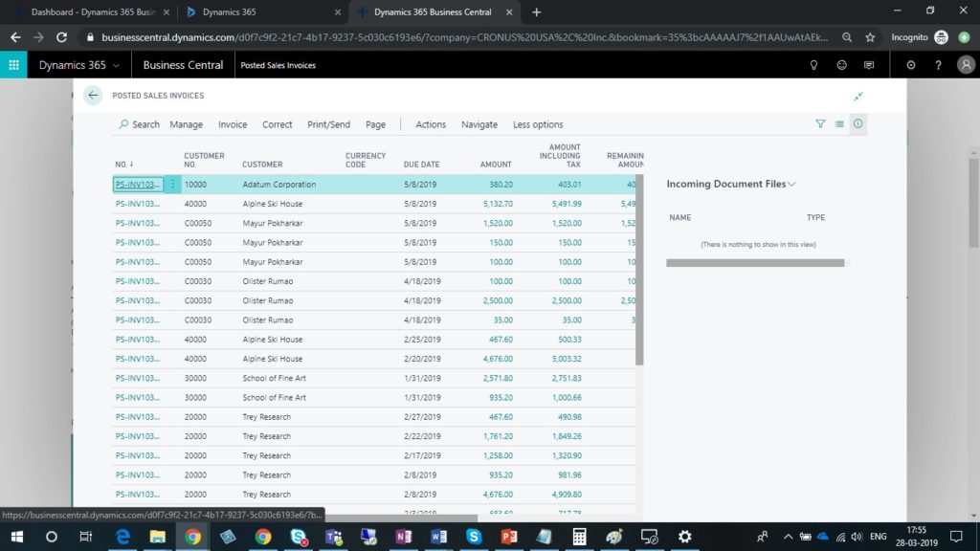The image size is (980, 551).
Task: Open a new browser tab
Action: [x=536, y=11]
